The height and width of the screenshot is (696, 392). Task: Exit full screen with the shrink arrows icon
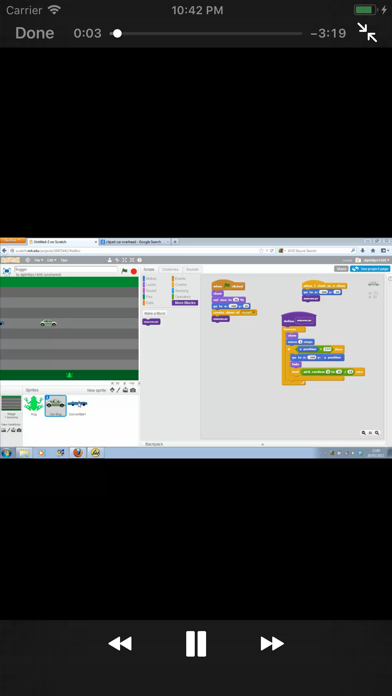coord(368,33)
